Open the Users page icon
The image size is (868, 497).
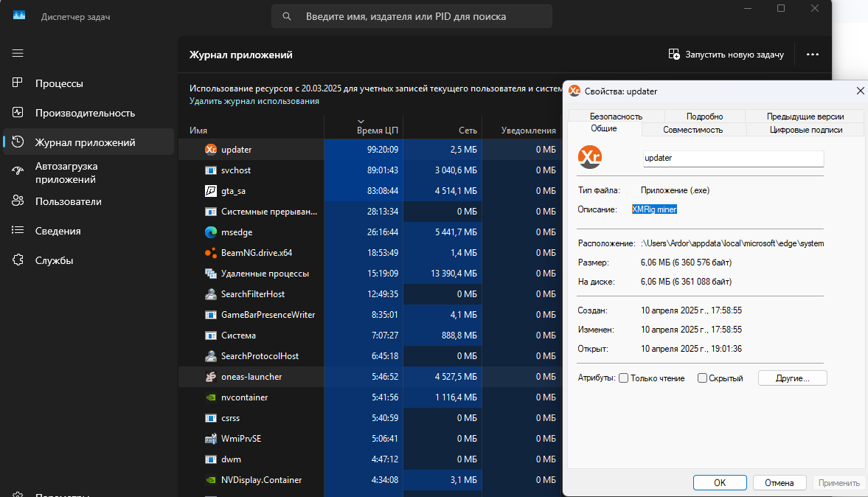18,201
